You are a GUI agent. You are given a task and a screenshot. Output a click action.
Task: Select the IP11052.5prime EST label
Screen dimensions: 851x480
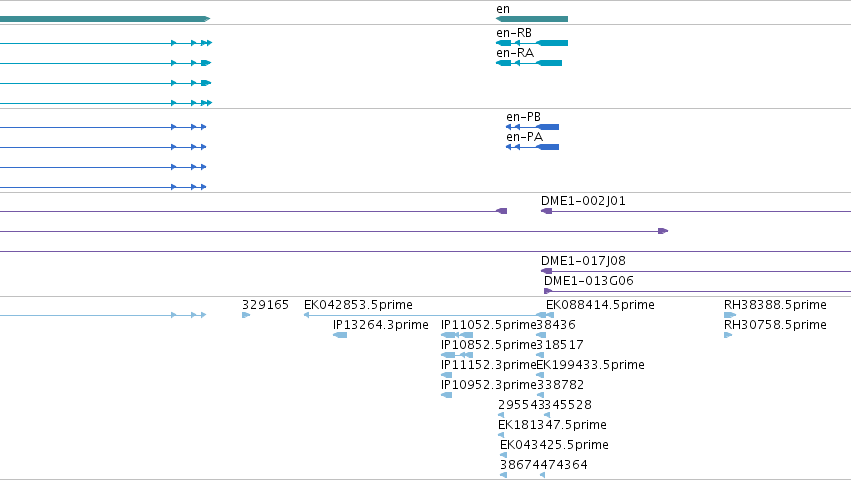(488, 325)
